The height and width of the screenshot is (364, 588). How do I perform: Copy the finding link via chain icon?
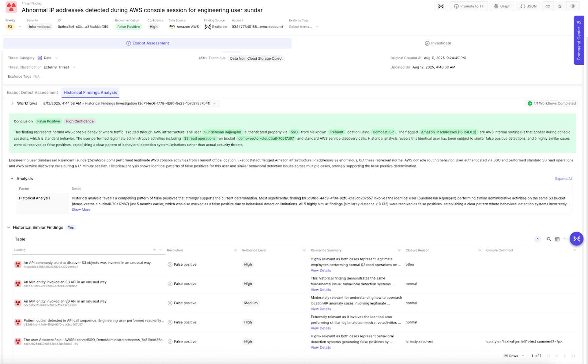(x=548, y=6)
